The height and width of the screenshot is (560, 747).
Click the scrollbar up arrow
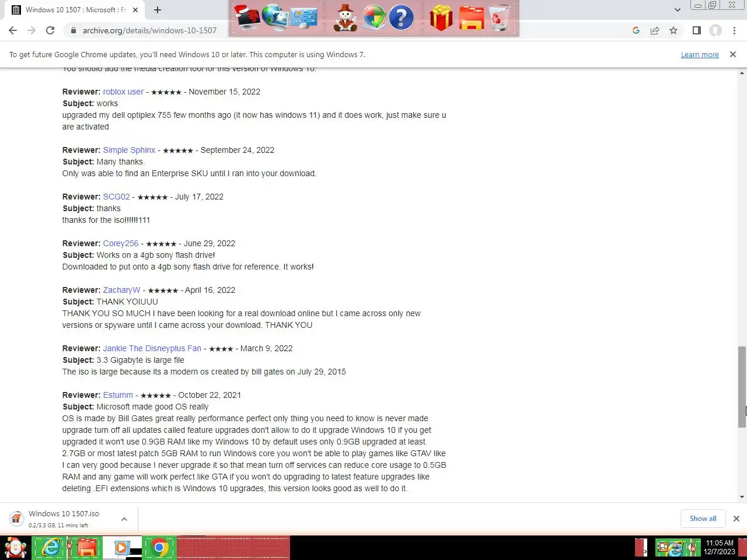(742, 73)
